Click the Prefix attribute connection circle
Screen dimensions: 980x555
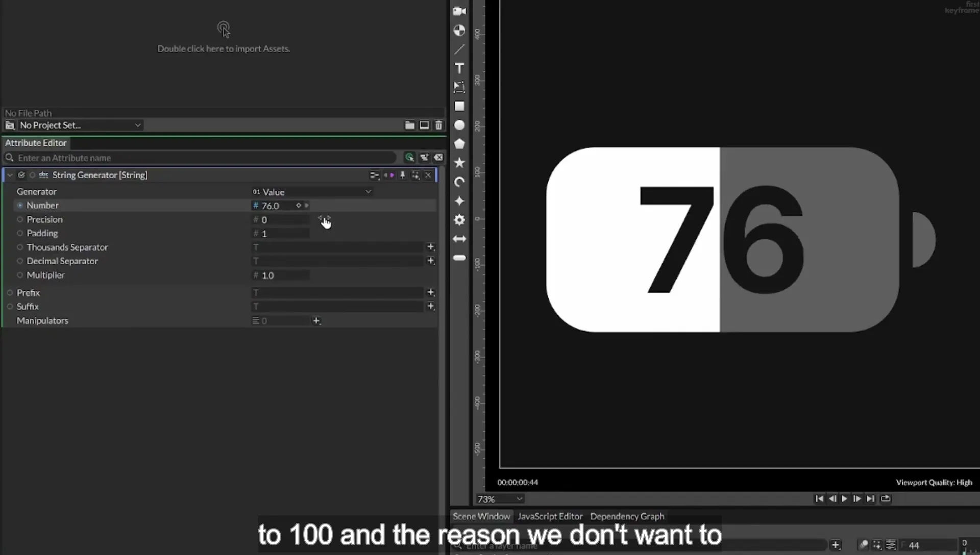click(x=10, y=293)
